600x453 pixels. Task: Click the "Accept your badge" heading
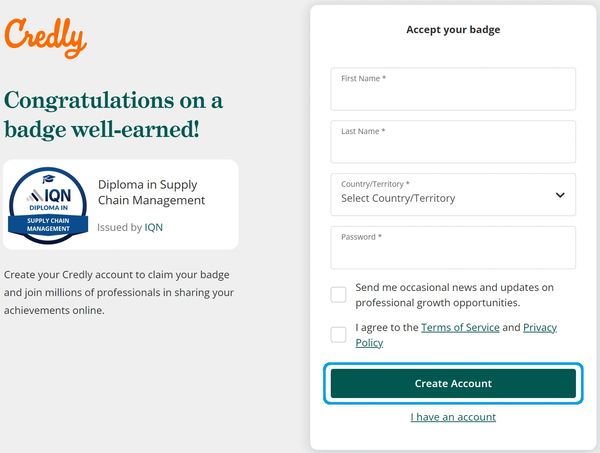coord(453,30)
